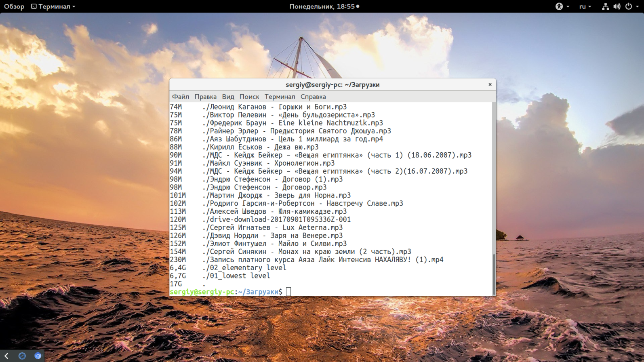Image resolution: width=644 pixels, height=362 pixels.
Task: Open the Терминал app menu dropdown arrow
Action: coord(74,7)
